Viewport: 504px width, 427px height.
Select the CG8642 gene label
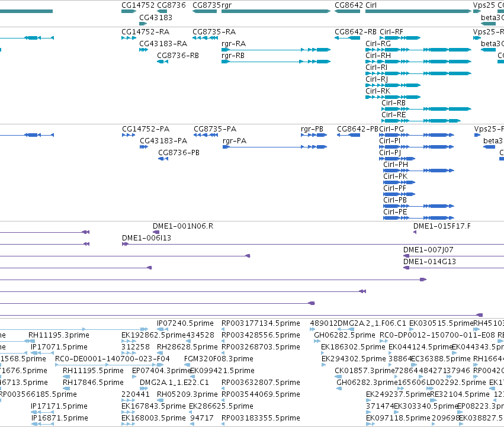tap(349, 5)
